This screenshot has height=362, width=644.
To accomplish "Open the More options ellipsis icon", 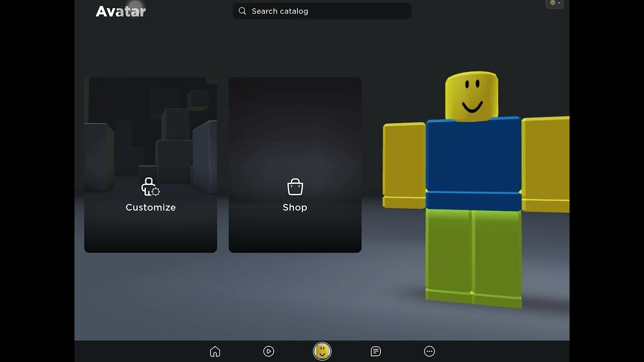I will [x=429, y=351].
